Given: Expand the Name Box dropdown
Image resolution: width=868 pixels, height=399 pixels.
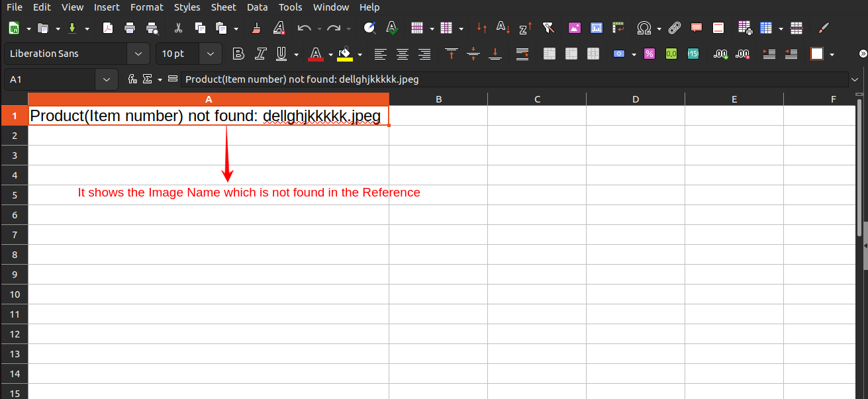Looking at the screenshot, I should 106,79.
